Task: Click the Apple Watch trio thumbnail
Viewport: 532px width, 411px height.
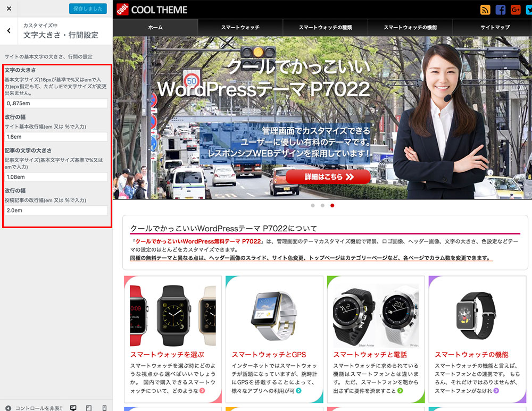Action: coord(173,315)
